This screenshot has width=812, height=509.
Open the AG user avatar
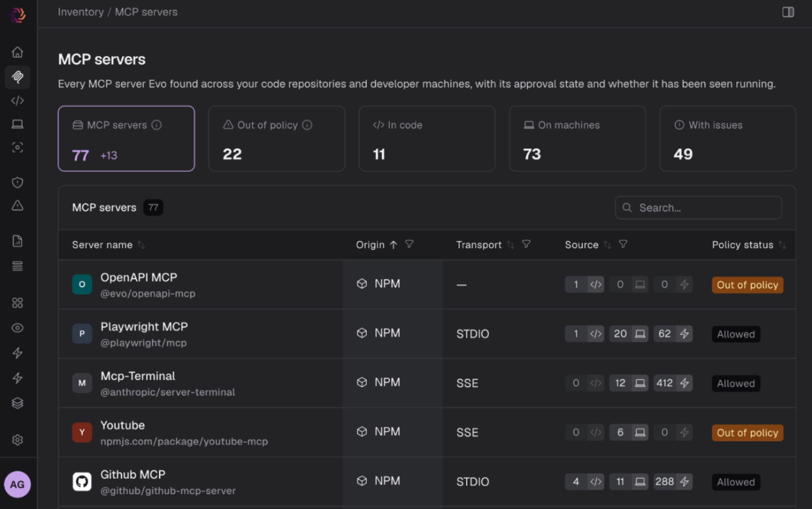[x=17, y=484]
